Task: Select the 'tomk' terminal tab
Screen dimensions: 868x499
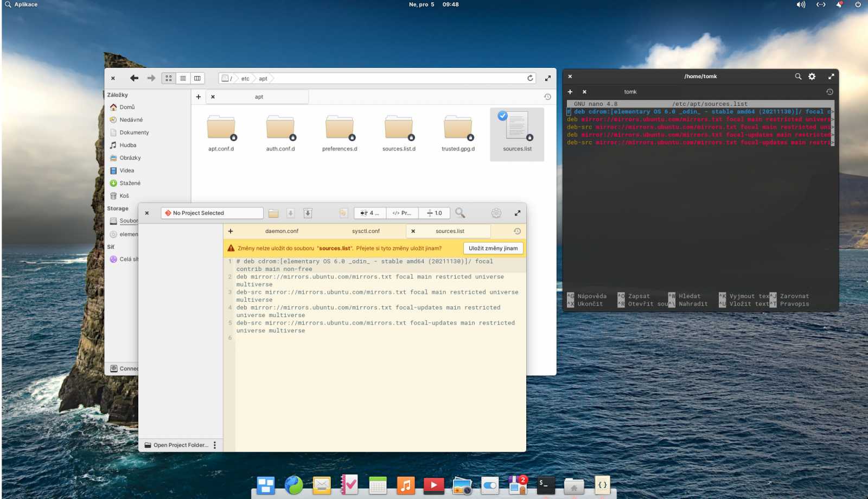Action: click(x=630, y=92)
